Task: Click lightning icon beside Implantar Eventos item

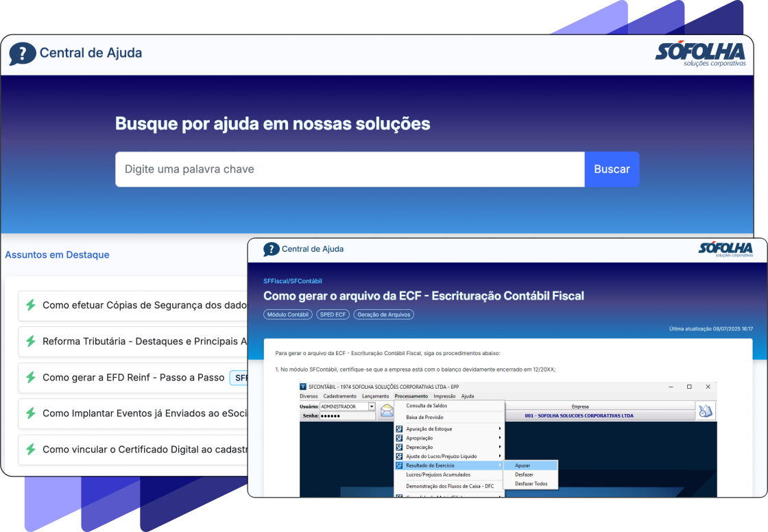Action: point(30,413)
